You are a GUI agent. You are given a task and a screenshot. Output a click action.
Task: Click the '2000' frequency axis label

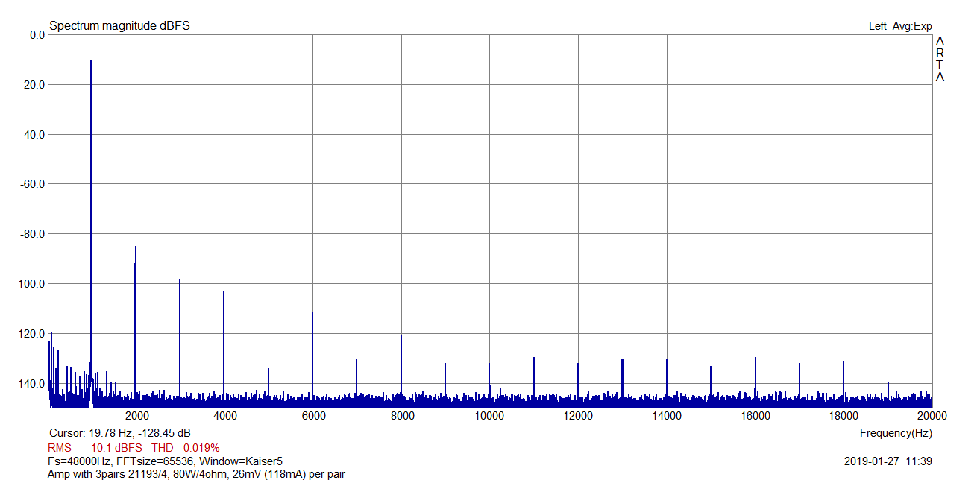click(136, 416)
